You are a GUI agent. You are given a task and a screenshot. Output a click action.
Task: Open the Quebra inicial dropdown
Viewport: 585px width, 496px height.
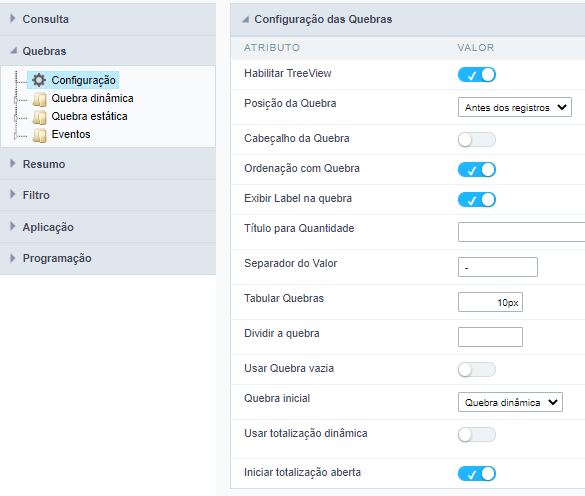(x=510, y=402)
